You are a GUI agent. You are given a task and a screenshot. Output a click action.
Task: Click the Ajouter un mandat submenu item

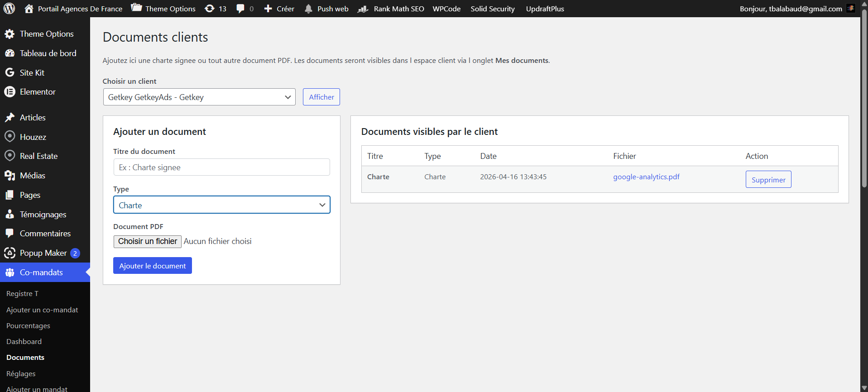point(37,389)
